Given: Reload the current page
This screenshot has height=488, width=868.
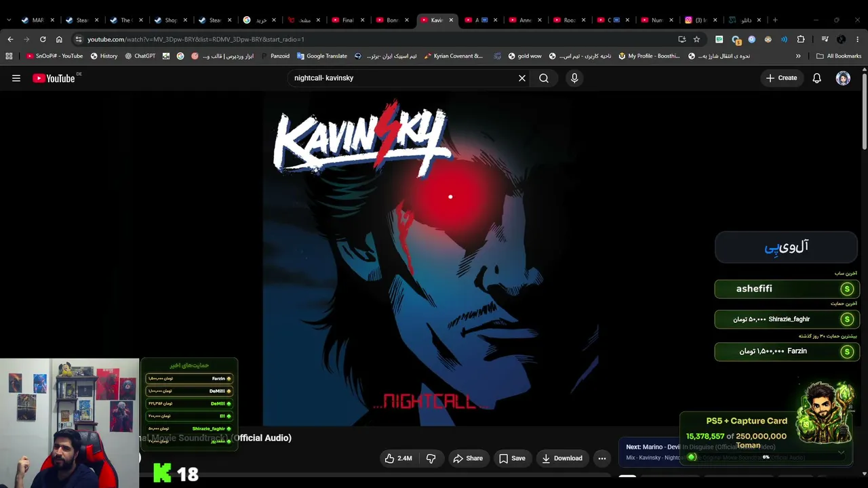Looking at the screenshot, I should (43, 39).
